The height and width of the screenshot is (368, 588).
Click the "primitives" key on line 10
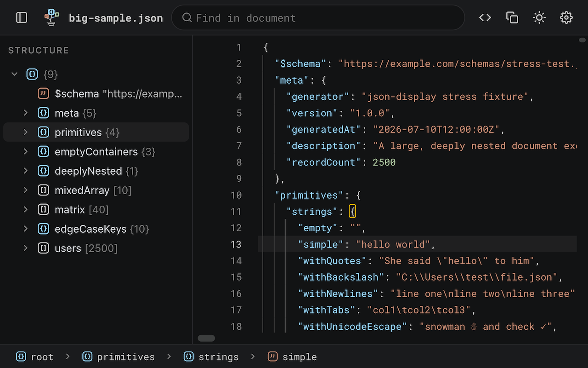point(309,195)
